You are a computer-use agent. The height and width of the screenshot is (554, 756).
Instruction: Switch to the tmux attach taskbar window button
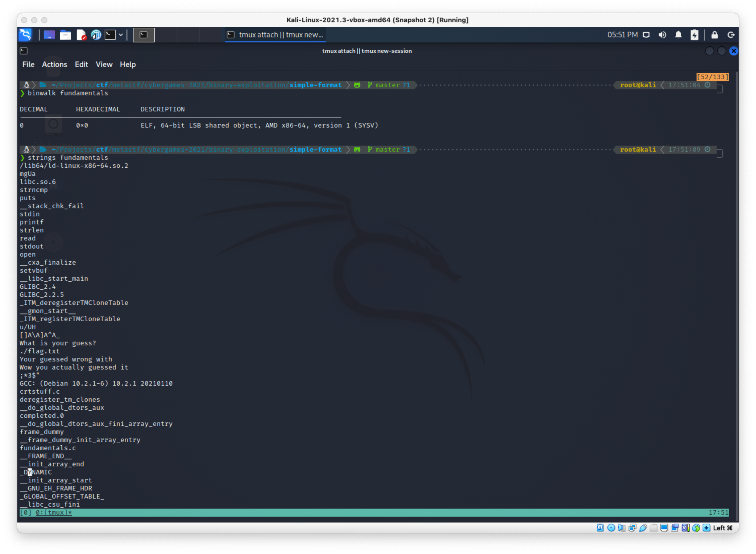[276, 35]
